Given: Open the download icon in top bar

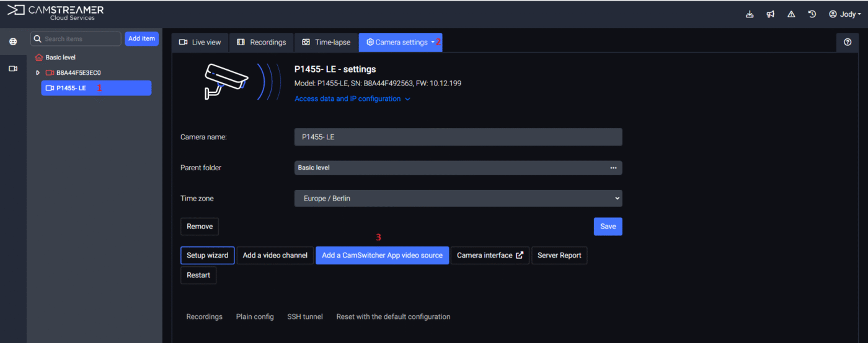Looking at the screenshot, I should [750, 14].
